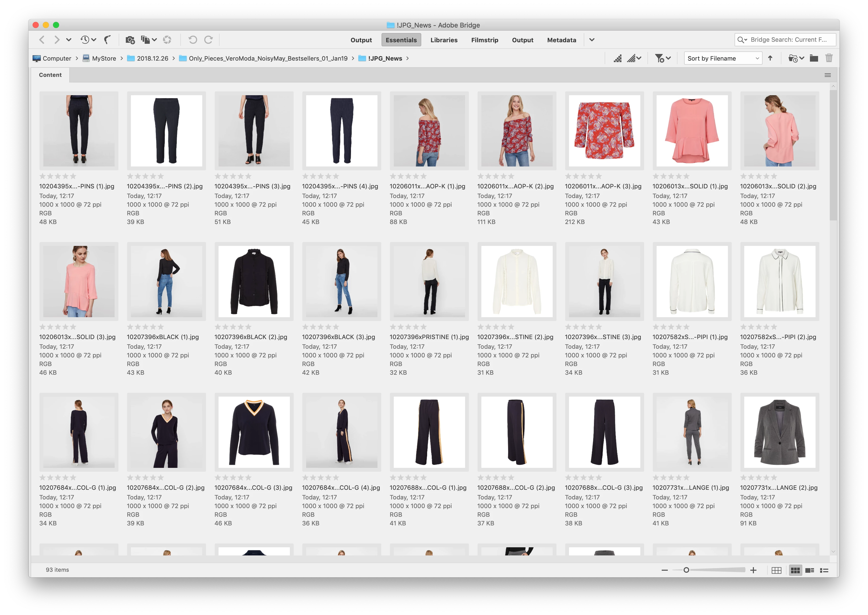Screen dimensions: 868x615
Task: Click the boomerang return-to-app icon
Action: point(107,40)
